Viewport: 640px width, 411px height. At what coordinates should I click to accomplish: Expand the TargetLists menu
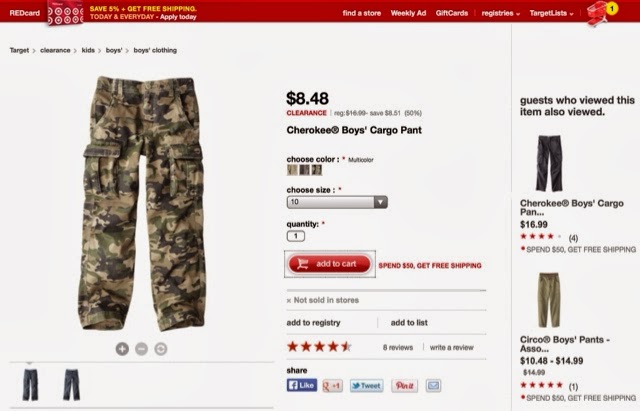click(x=551, y=13)
